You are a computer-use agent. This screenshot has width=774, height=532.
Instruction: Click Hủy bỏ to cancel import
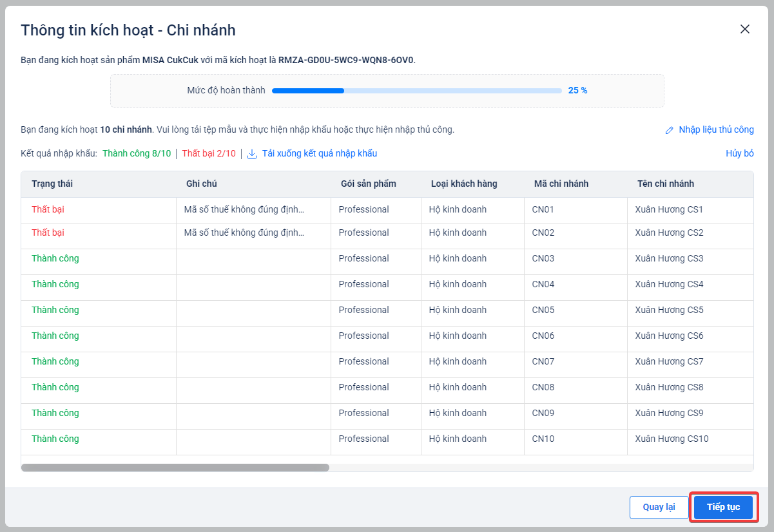[740, 153]
